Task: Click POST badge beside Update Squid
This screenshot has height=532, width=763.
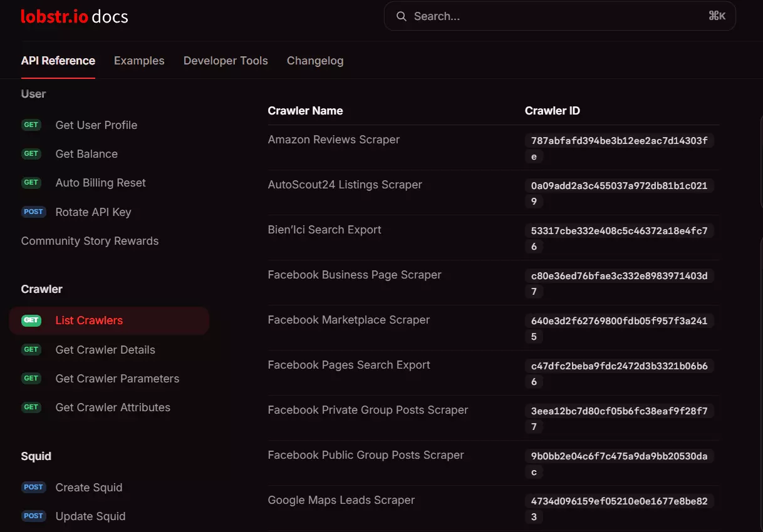Action: coord(34,516)
